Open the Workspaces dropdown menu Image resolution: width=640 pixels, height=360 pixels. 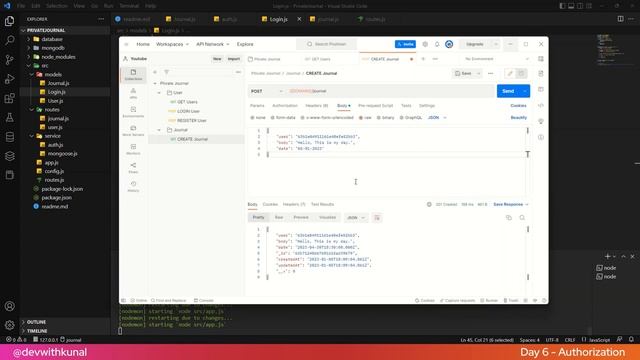tap(172, 44)
